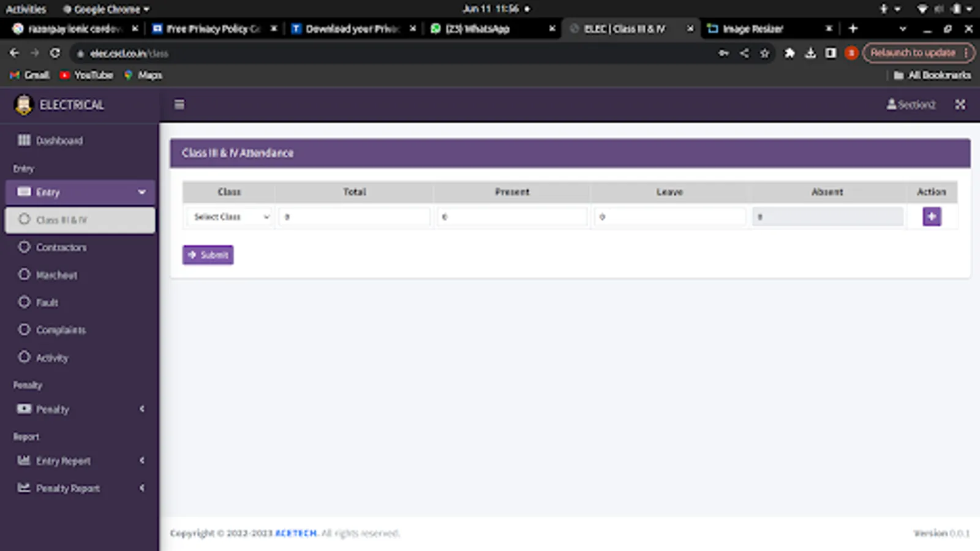Open Google Chrome app menu in top bar

106,9
